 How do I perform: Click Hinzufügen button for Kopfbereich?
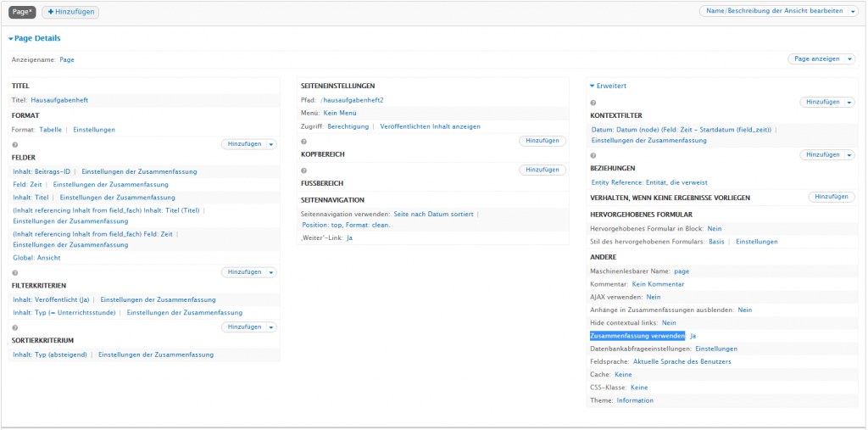(542, 141)
